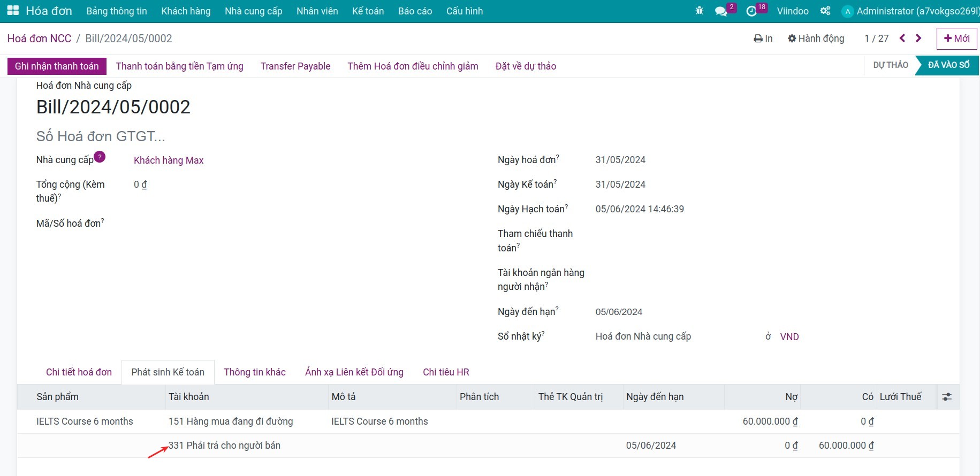The image size is (980, 476).
Task: Open the Nhân viên menu
Action: (317, 11)
